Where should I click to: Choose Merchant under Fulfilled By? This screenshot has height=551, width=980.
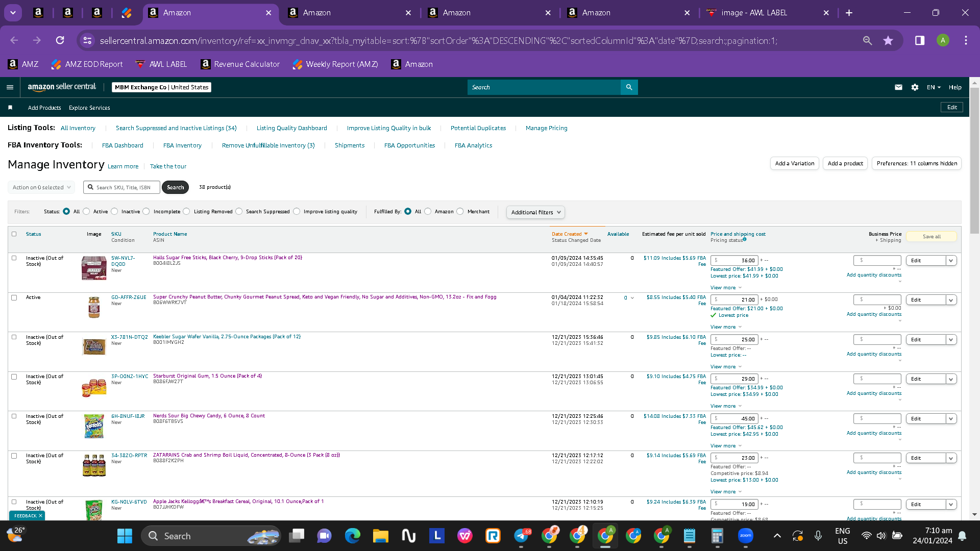[x=460, y=211]
